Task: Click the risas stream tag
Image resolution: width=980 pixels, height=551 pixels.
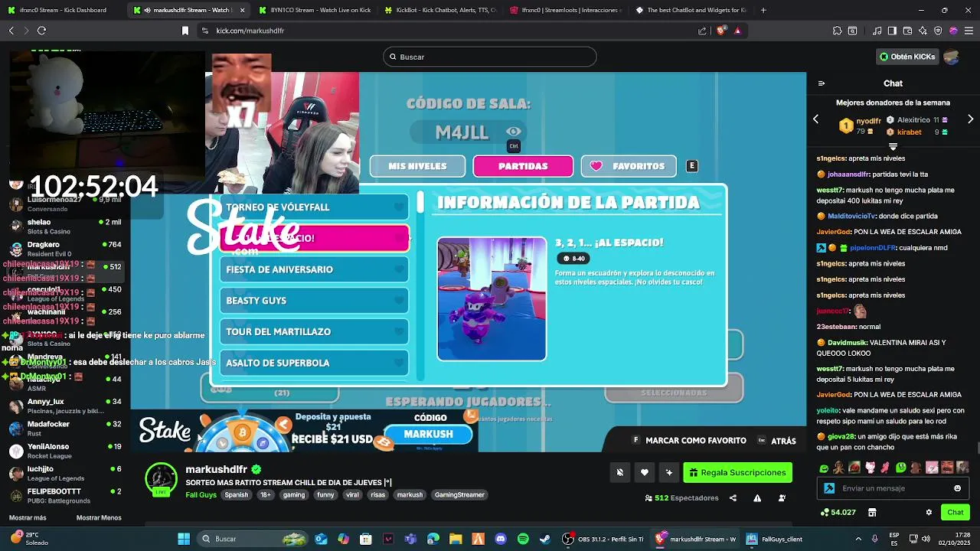Action: pyautogui.click(x=377, y=495)
